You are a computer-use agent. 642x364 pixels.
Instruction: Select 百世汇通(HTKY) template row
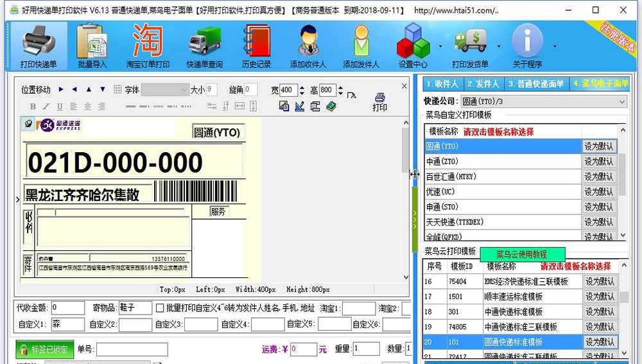(x=503, y=177)
